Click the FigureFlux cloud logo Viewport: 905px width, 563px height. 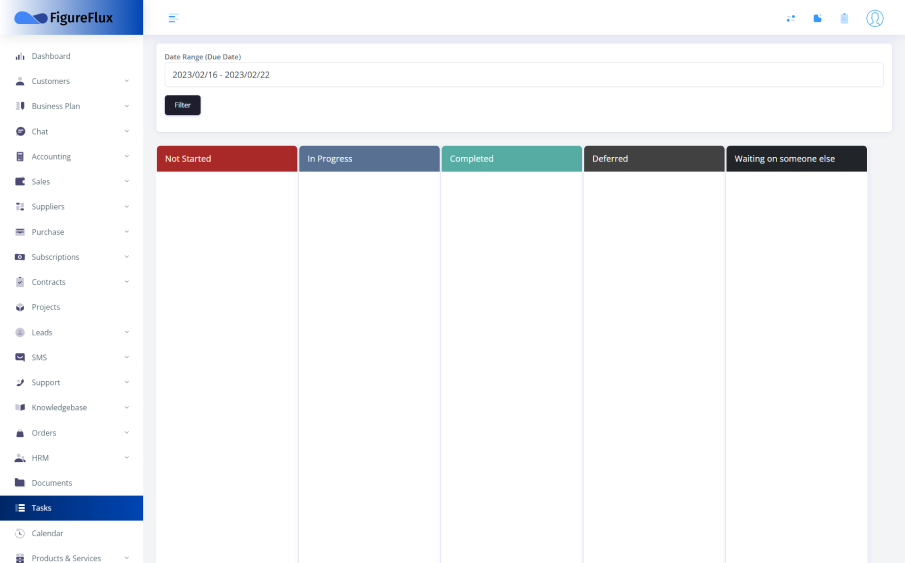click(31, 18)
